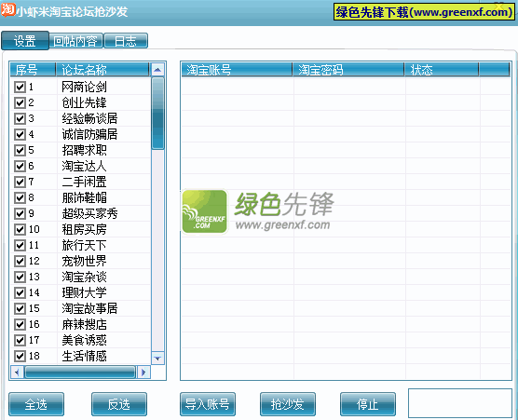Screen dimensions: 518x420
Task: Click the vertical scrollbar thumb of forum list
Action: coord(157,114)
